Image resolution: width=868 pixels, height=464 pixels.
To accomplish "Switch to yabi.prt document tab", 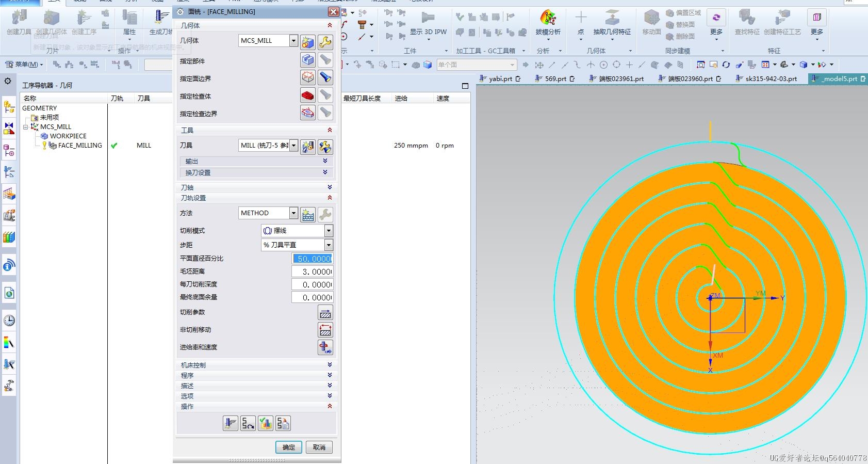I will click(500, 78).
